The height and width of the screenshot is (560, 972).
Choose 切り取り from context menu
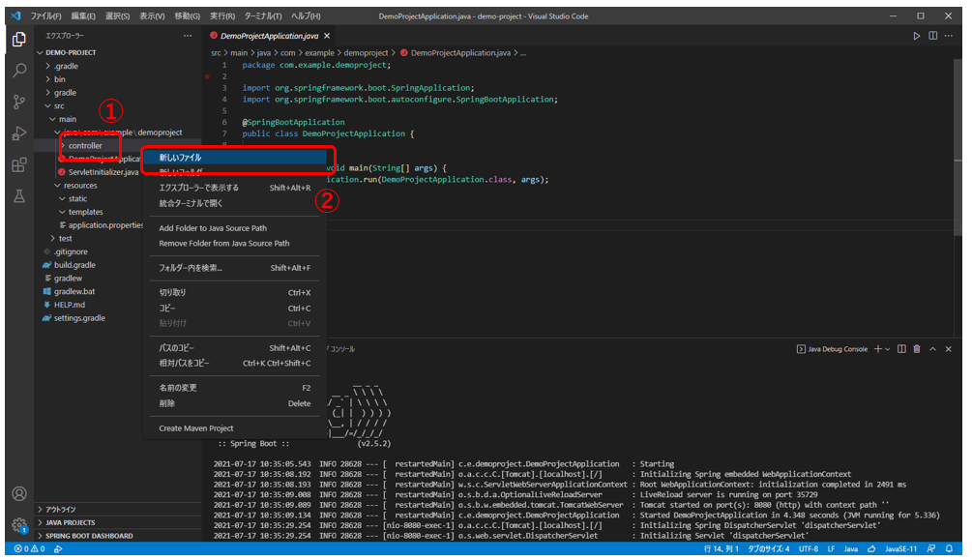[234, 293]
